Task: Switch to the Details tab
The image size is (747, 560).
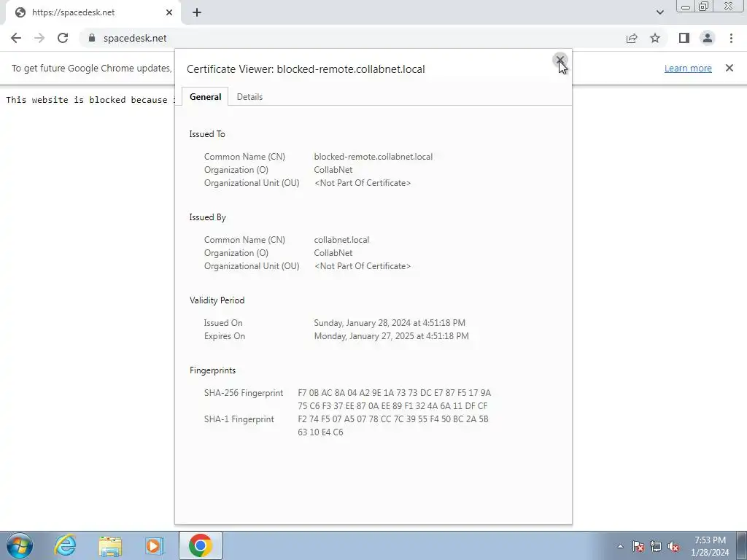Action: tap(249, 97)
